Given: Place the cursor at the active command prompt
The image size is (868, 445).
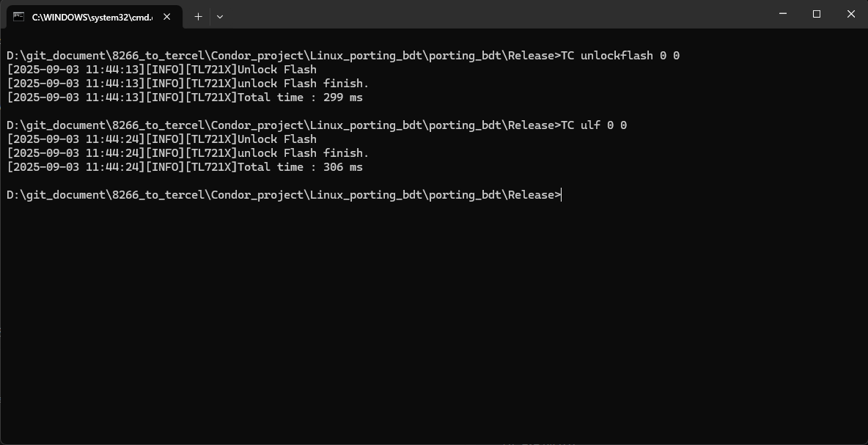Looking at the screenshot, I should point(561,194).
